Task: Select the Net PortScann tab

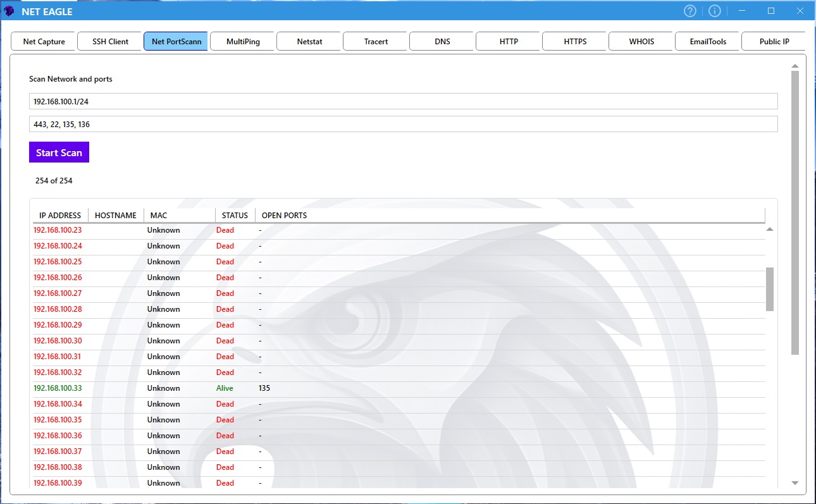Action: tap(176, 41)
